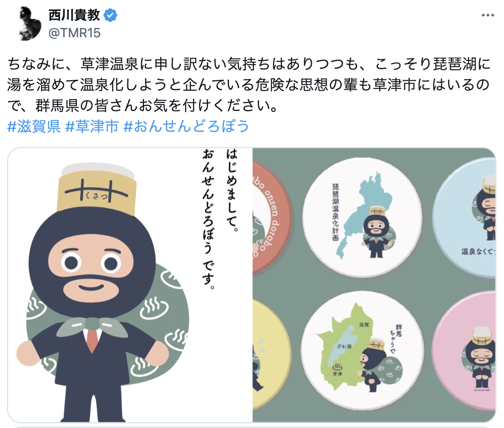Click the 群馬ちゃうで map badge

(x=363, y=351)
